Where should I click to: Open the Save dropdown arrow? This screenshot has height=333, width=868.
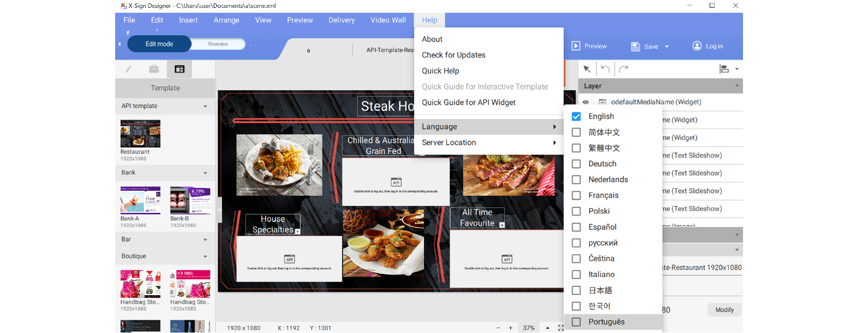click(667, 47)
